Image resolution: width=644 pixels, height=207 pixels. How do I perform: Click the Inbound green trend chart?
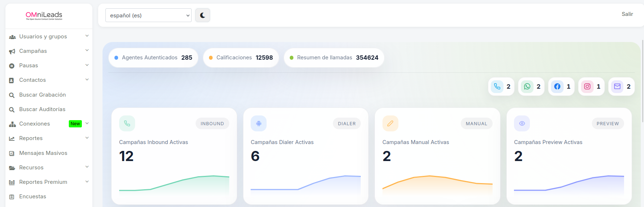coord(174,185)
